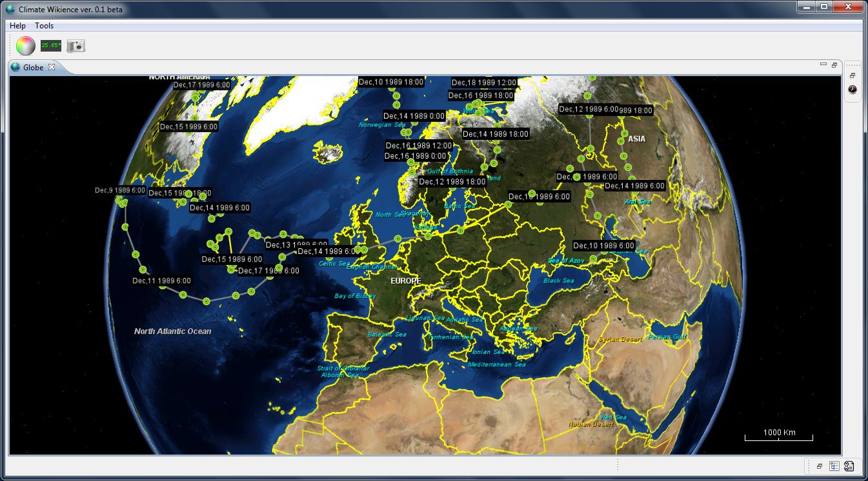Minimize the Globe view panel

823,64
